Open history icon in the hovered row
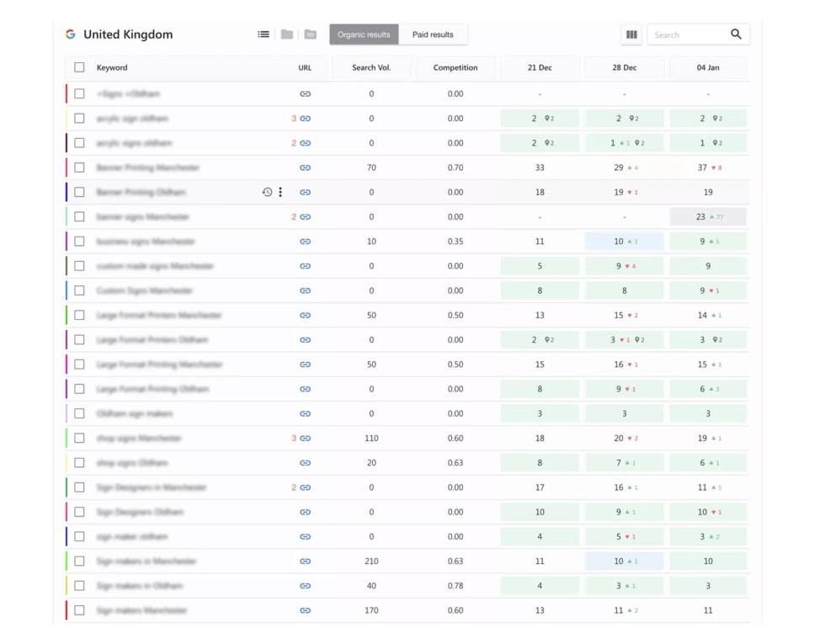Viewport: 825px width, 644px height. (x=267, y=192)
